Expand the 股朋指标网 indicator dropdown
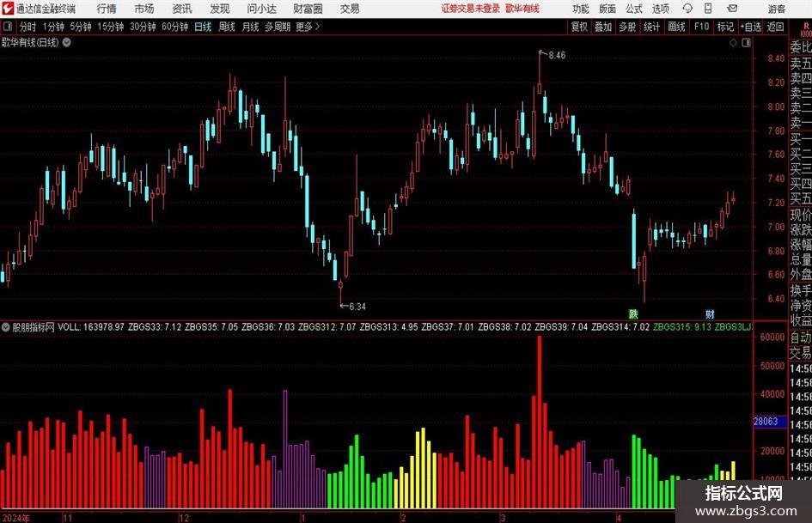 pyautogui.click(x=6, y=327)
